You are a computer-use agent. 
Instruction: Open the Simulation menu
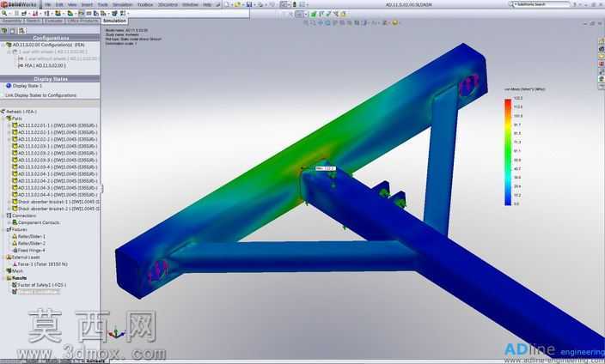tap(122, 4)
